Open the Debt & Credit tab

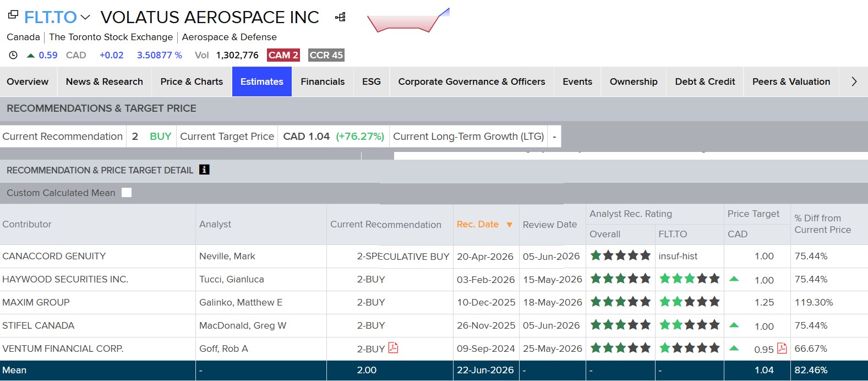[x=705, y=81]
